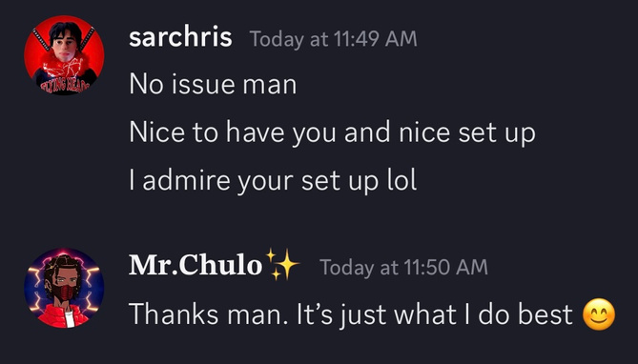The height and width of the screenshot is (364, 638).
Task: Open the Mr.Chulo username
Action: click(196, 266)
